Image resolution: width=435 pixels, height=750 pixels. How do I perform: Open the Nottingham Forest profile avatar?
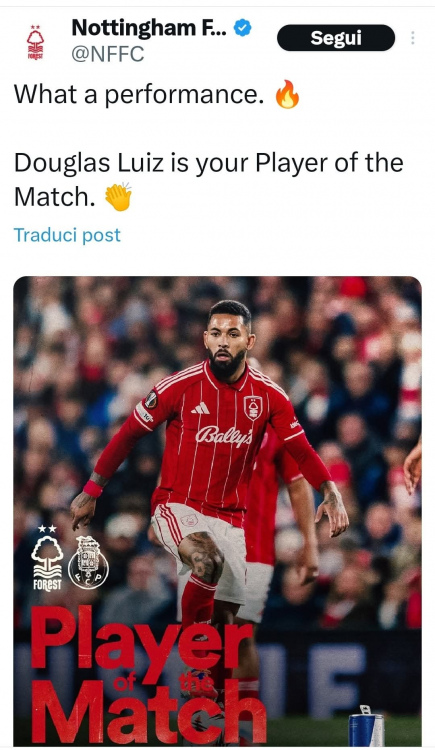tap(35, 42)
